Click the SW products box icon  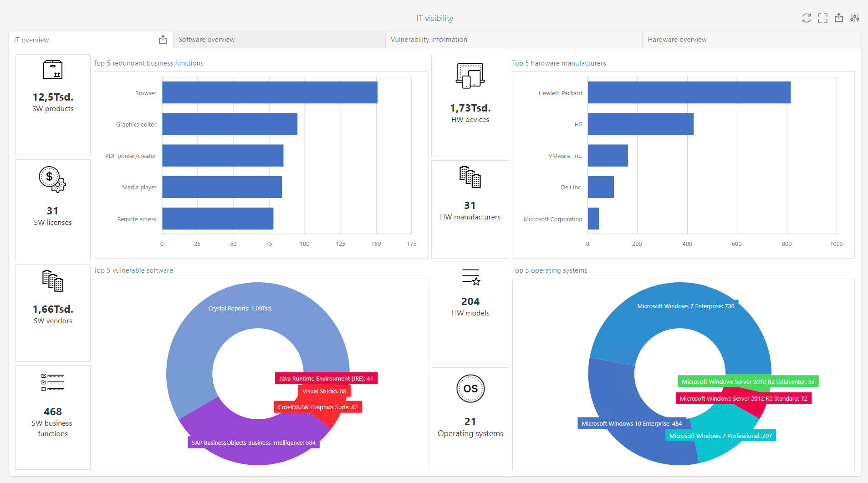click(53, 70)
